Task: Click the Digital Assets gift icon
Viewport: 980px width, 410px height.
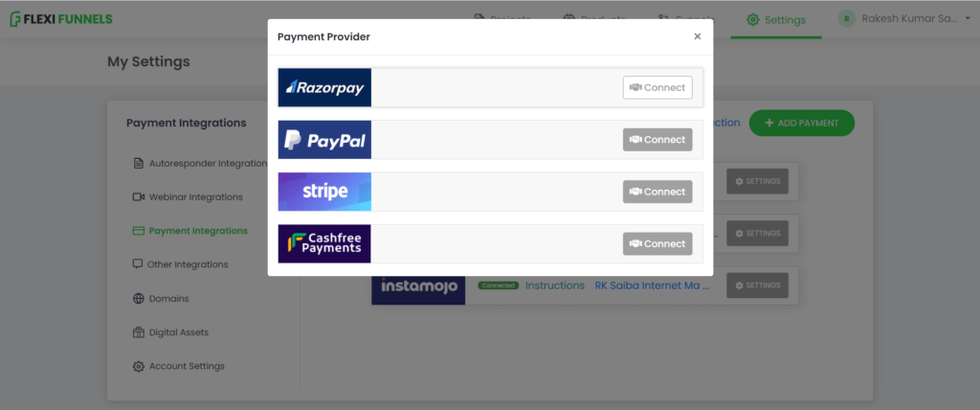Action: tap(139, 332)
